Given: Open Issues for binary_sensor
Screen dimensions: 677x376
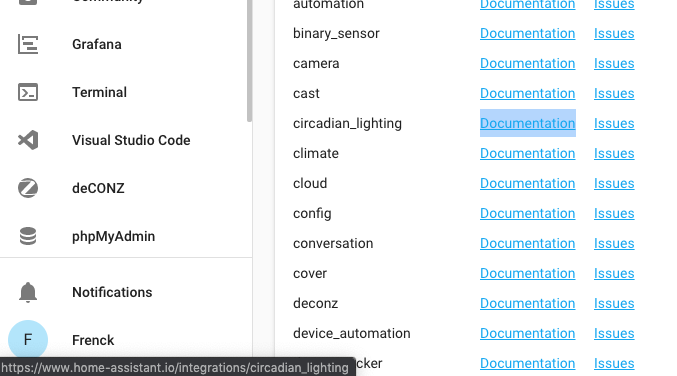Looking at the screenshot, I should (614, 33).
